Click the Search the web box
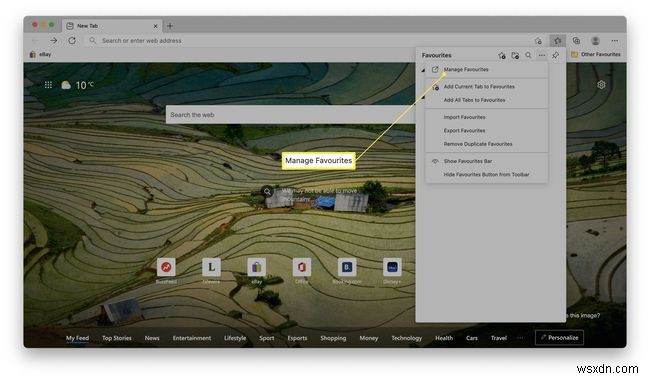 click(x=291, y=114)
